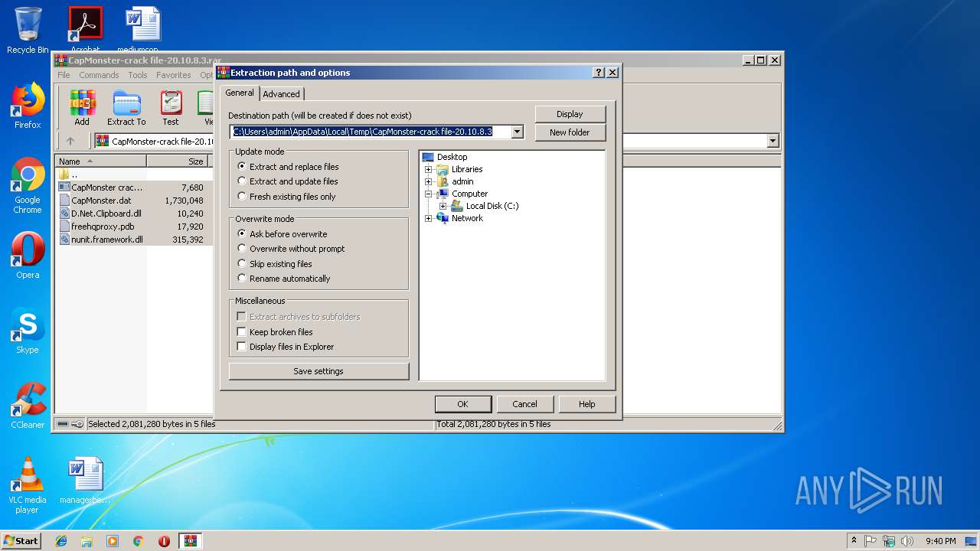
Task: Enable Display files in Explorer checkbox
Action: pos(242,347)
